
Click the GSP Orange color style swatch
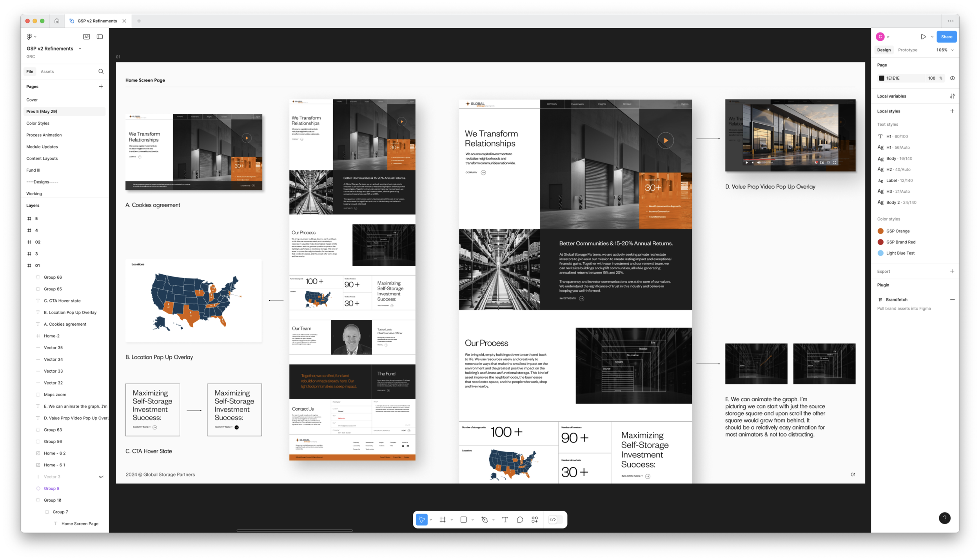click(880, 231)
